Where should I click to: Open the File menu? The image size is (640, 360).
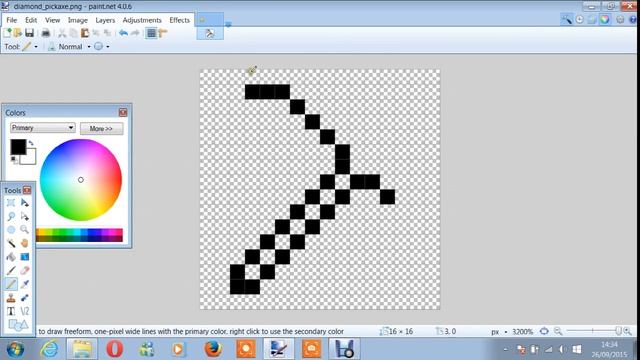[11, 20]
